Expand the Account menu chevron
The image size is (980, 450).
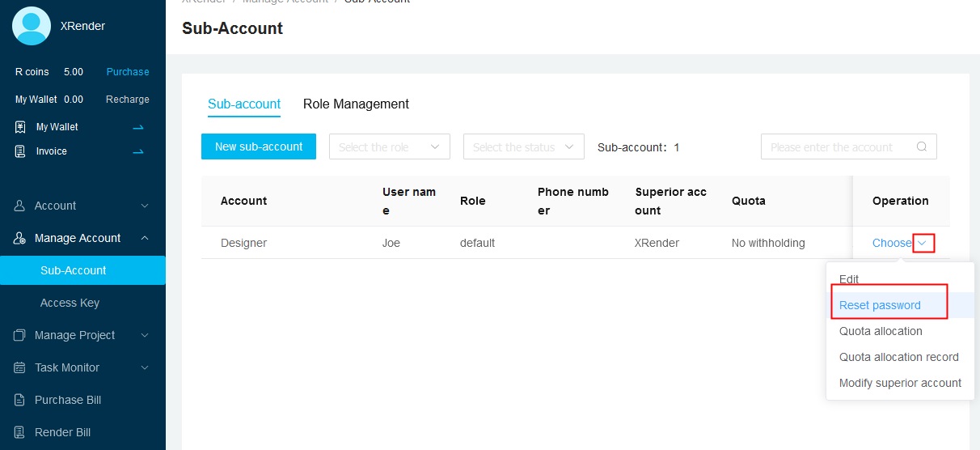[x=145, y=206]
